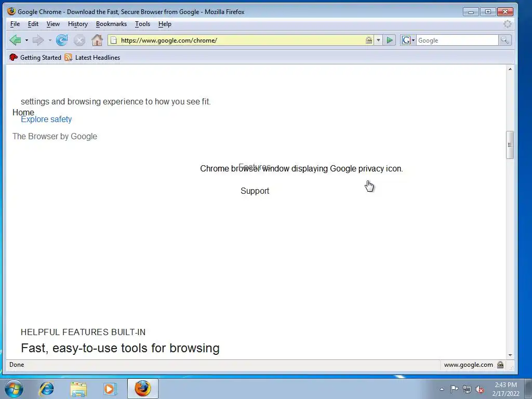The image size is (532, 399).
Task: Follow the Explore safety link
Action: (46, 119)
